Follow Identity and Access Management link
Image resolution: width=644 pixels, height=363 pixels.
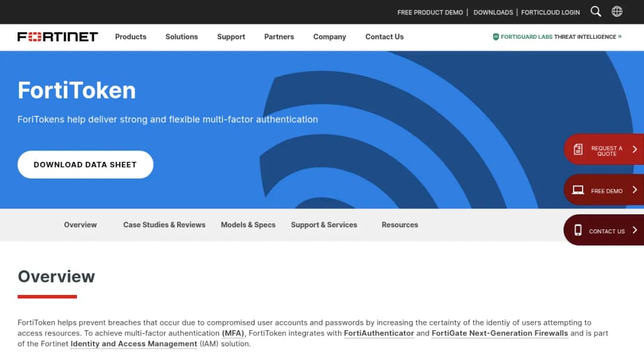(x=134, y=344)
